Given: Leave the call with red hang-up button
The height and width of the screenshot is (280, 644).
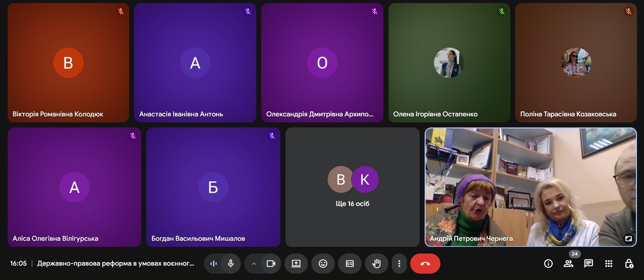Looking at the screenshot, I should (425, 264).
